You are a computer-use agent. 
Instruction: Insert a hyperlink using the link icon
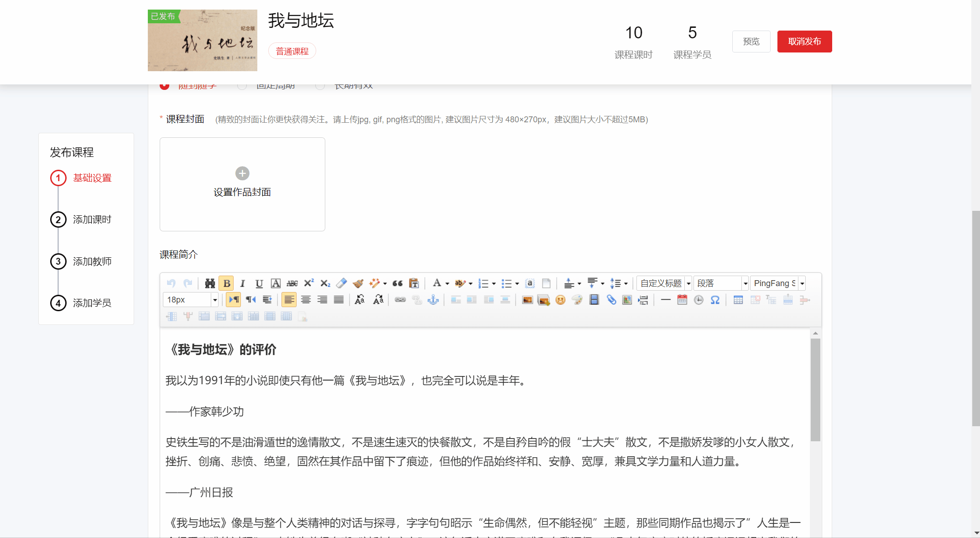click(400, 300)
